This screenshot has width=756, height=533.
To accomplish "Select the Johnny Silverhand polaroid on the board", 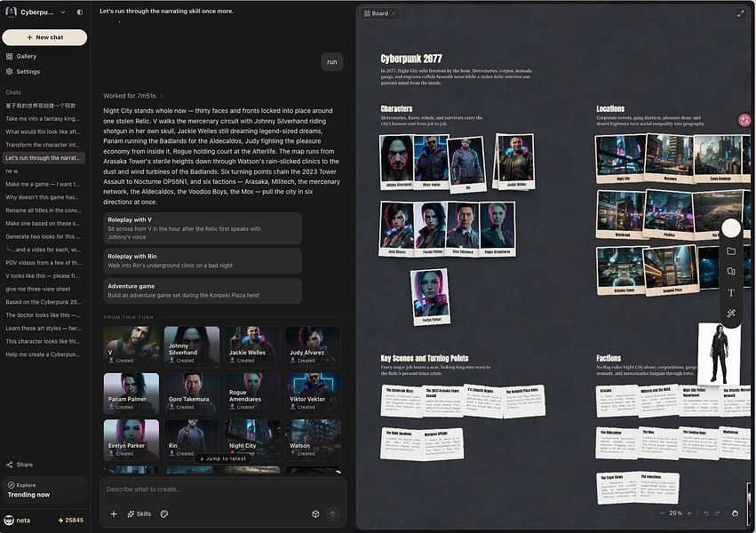I will [x=397, y=162].
